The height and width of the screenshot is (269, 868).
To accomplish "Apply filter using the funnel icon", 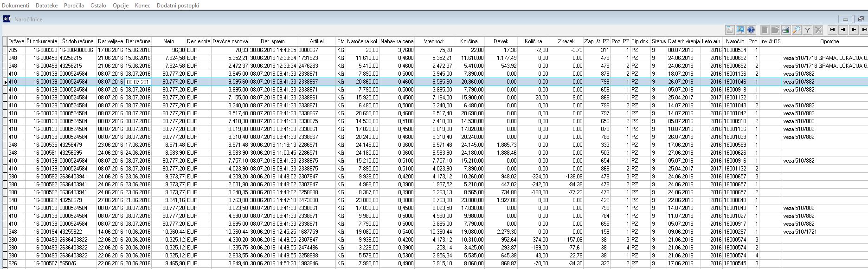I will click(808, 30).
